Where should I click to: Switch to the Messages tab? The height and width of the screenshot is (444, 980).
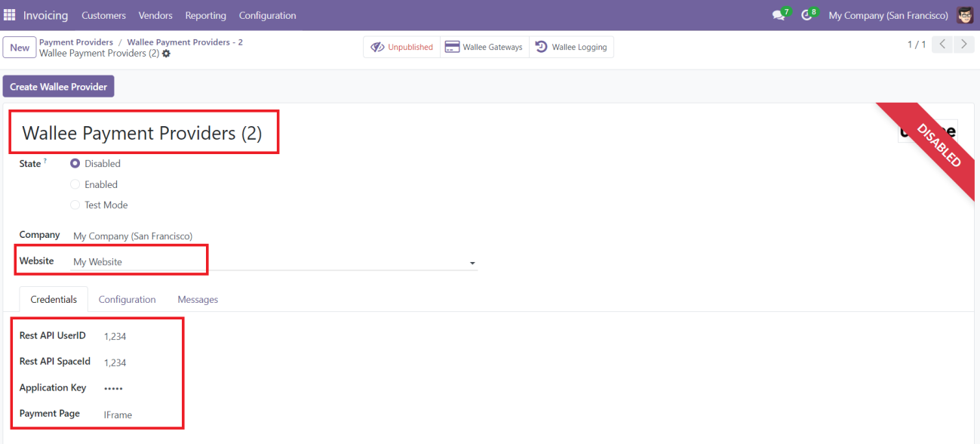198,300
